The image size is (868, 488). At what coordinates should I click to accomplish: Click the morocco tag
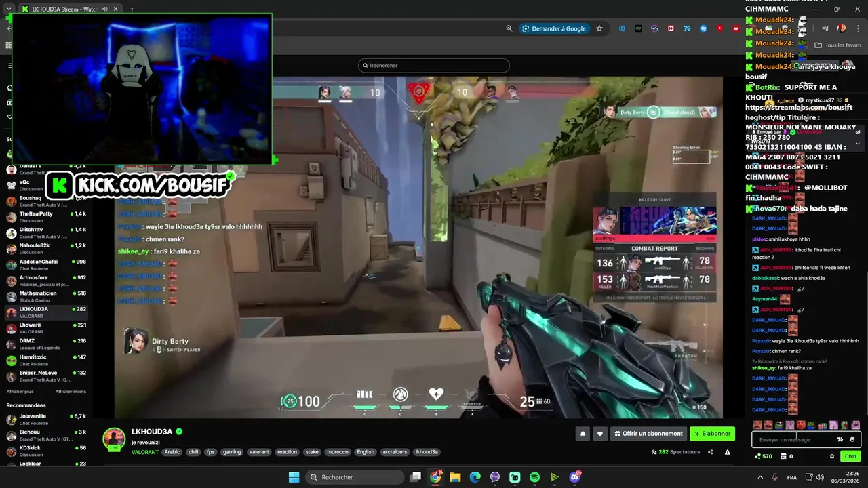pos(337,452)
